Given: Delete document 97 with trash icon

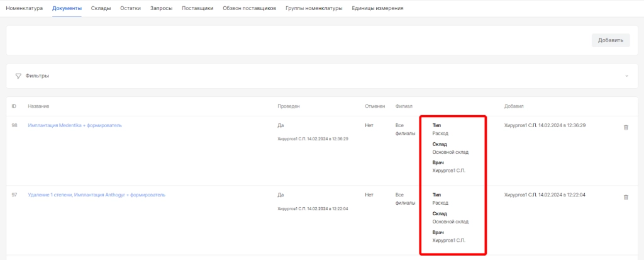Looking at the screenshot, I should [x=625, y=197].
